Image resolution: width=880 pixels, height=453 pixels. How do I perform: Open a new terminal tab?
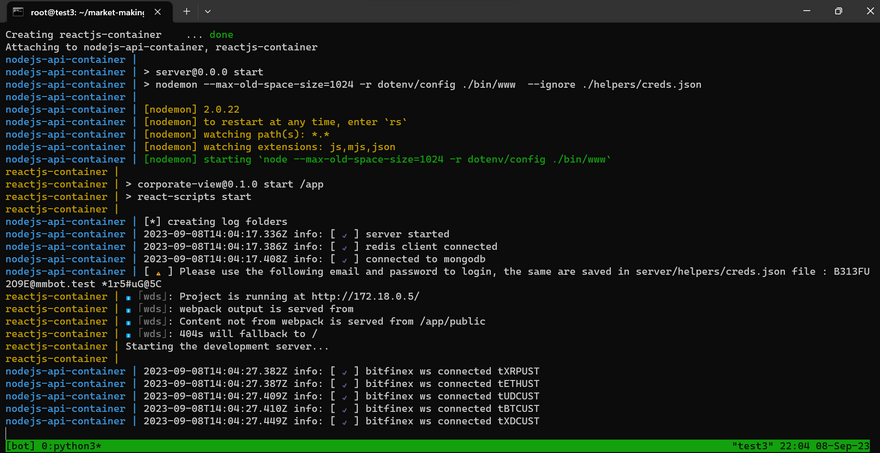[x=186, y=11]
